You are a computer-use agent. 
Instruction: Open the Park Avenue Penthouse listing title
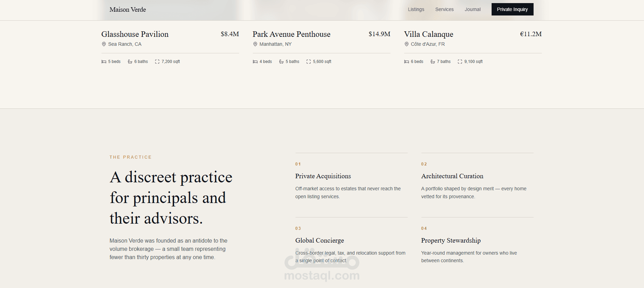291,34
